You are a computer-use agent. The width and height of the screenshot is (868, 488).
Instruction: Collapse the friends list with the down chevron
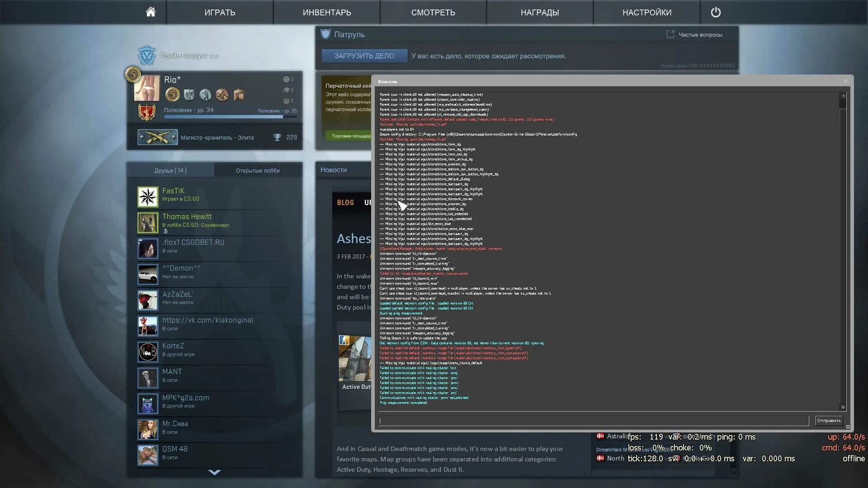(214, 473)
